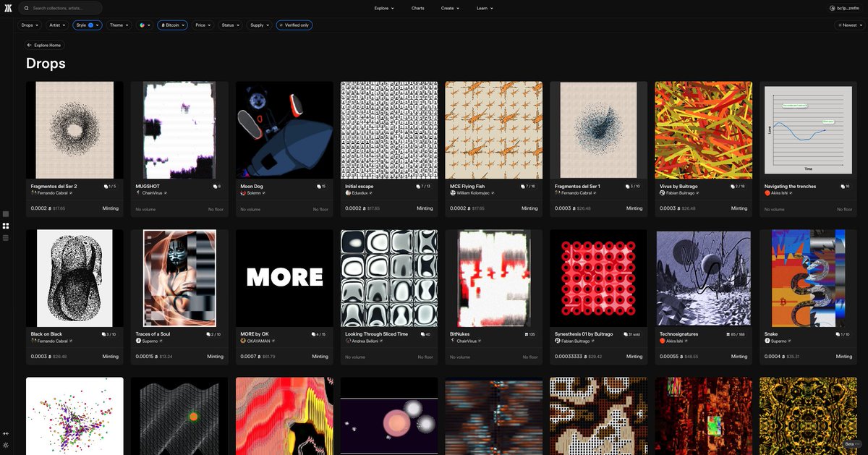This screenshot has width=868, height=455.
Task: Click Akira Ishi avatar under Navigating the trenches
Action: (767, 193)
